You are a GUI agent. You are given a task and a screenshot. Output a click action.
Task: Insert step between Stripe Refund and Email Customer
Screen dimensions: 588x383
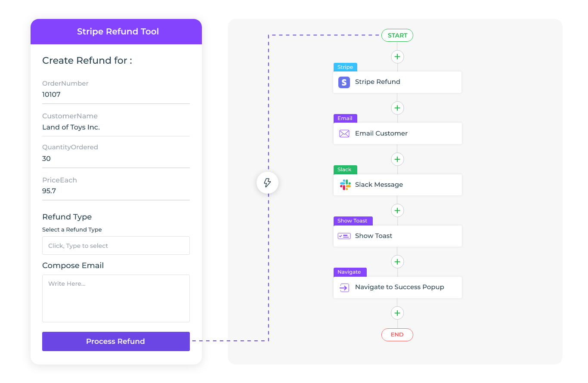pyautogui.click(x=397, y=108)
